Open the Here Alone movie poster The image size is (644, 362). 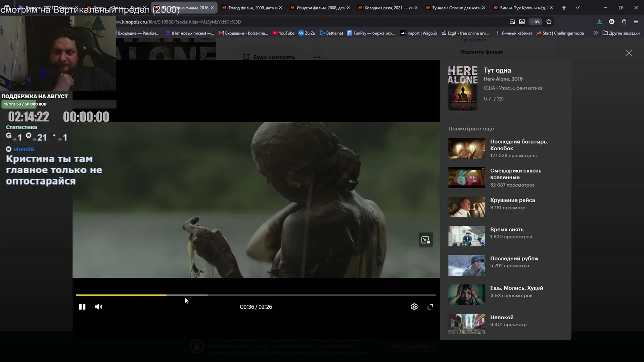click(463, 88)
